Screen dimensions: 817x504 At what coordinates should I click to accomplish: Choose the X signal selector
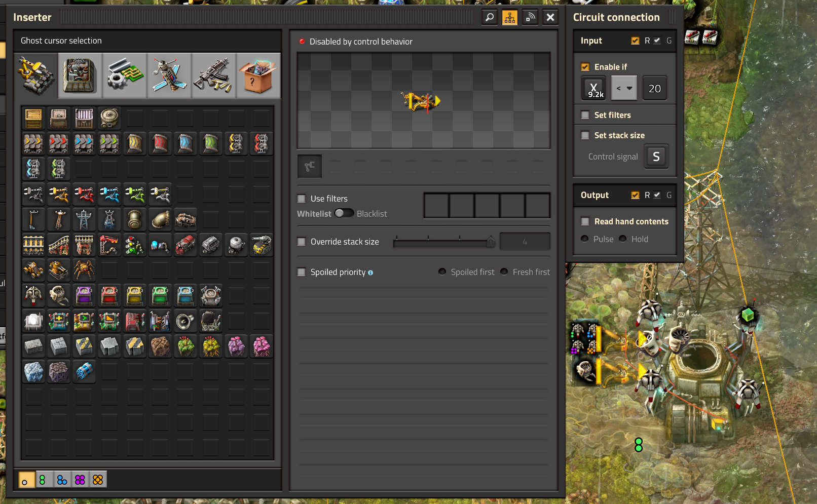593,88
